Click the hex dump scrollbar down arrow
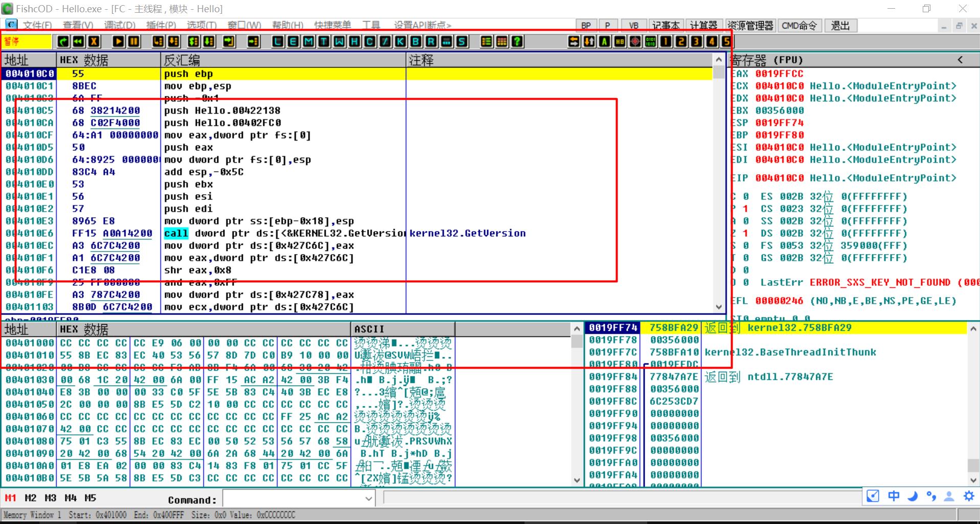 [577, 480]
